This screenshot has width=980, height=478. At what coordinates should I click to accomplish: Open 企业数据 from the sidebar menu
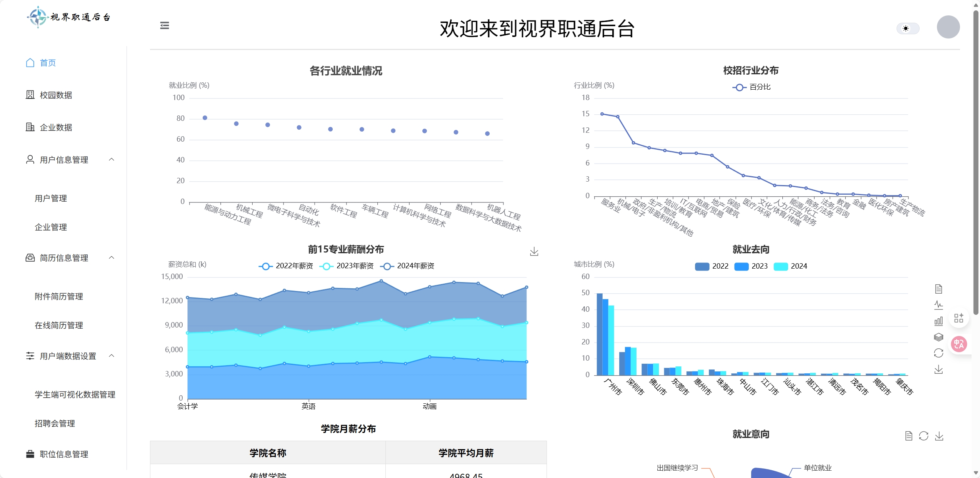click(x=56, y=127)
